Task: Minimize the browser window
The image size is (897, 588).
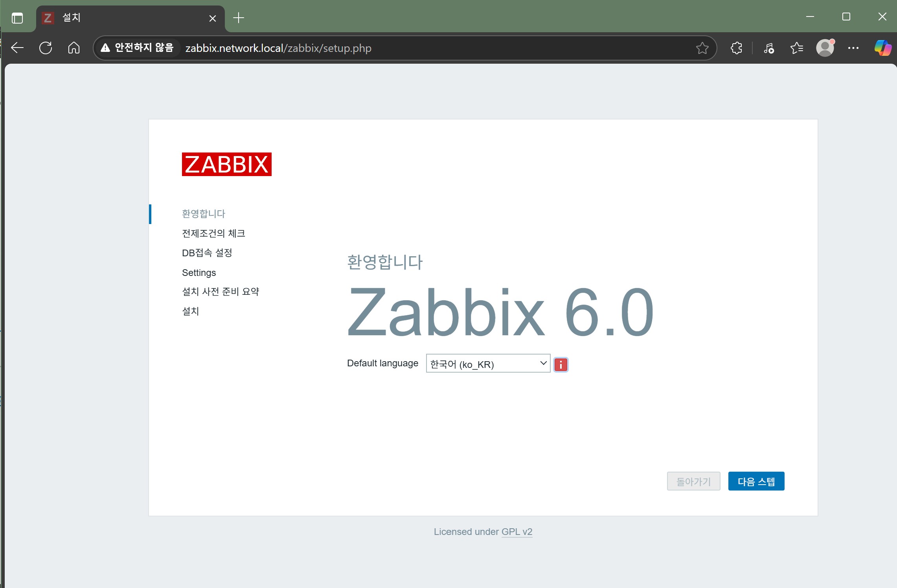Action: tap(810, 17)
